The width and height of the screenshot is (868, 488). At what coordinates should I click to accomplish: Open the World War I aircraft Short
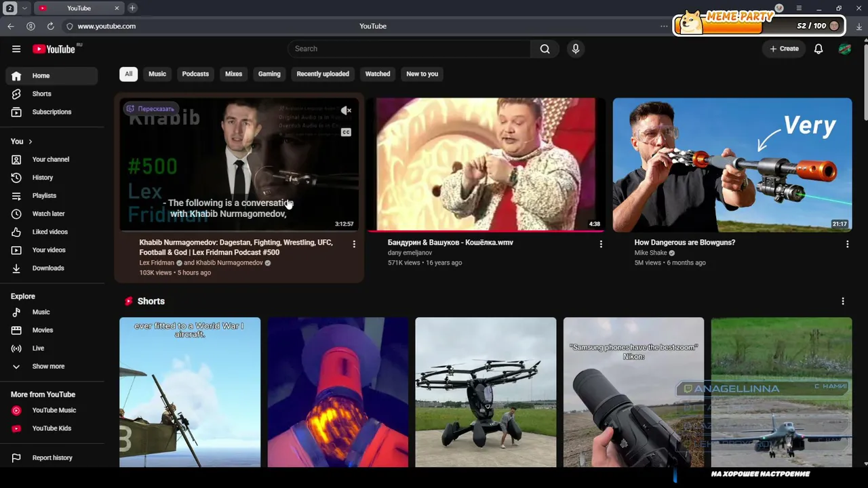pos(190,392)
